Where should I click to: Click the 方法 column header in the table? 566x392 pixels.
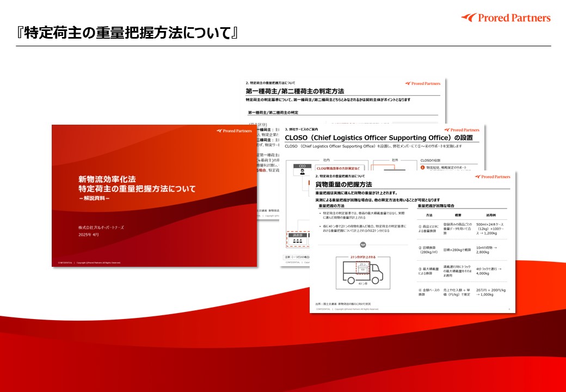point(429,215)
